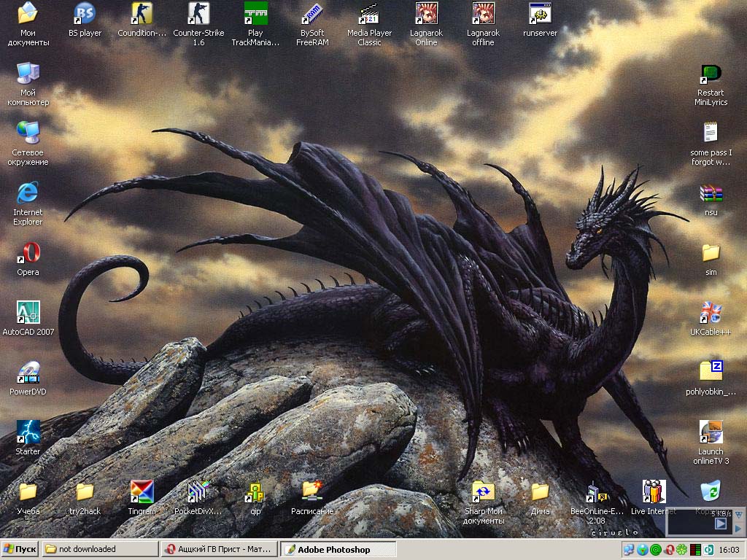This screenshot has height=560, width=747.
Task: Open Sharp Мои документы shortcut
Action: pos(483,502)
